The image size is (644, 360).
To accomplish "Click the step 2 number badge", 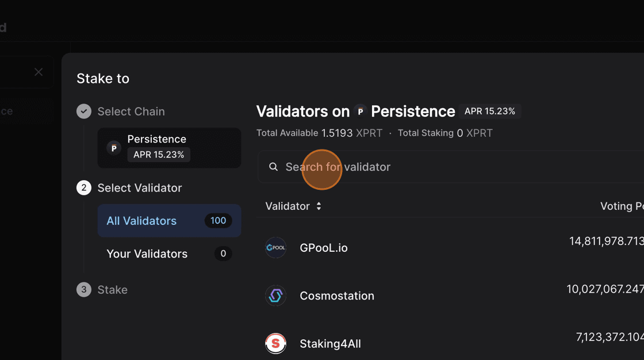I will pyautogui.click(x=84, y=188).
